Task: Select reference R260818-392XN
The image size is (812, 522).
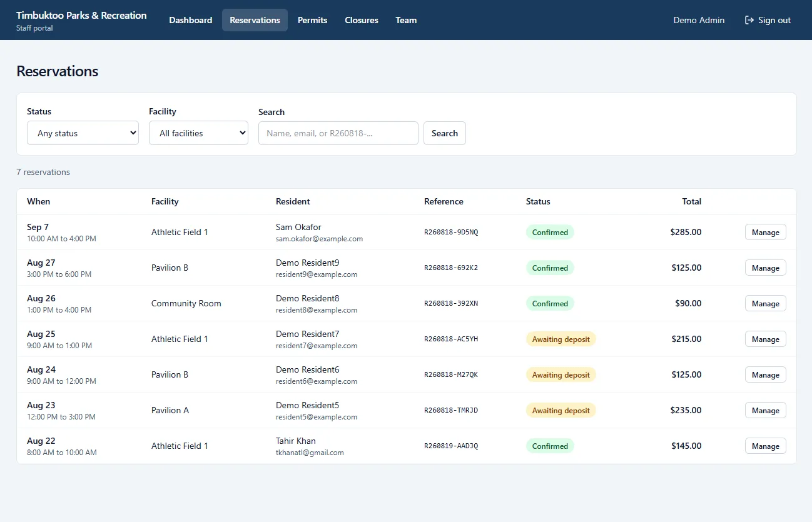Action: coord(451,303)
